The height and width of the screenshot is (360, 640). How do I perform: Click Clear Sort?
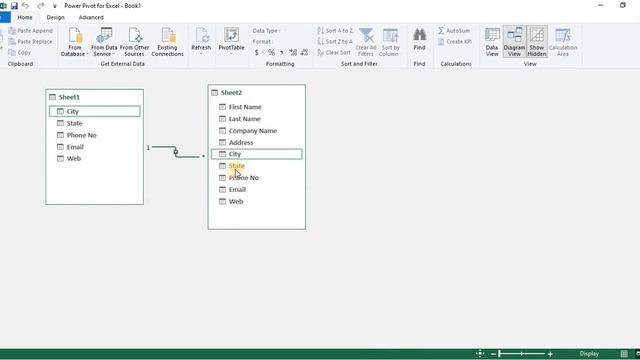coord(334,52)
